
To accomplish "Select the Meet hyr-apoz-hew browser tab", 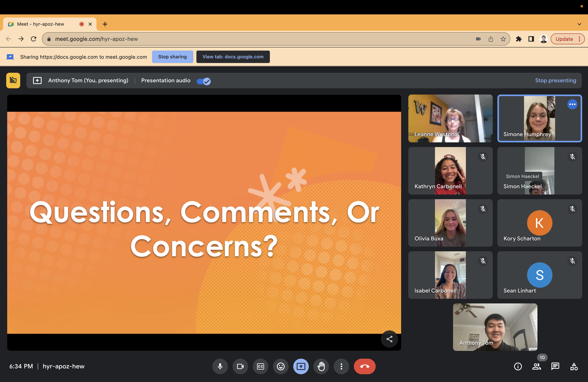I will (41, 24).
